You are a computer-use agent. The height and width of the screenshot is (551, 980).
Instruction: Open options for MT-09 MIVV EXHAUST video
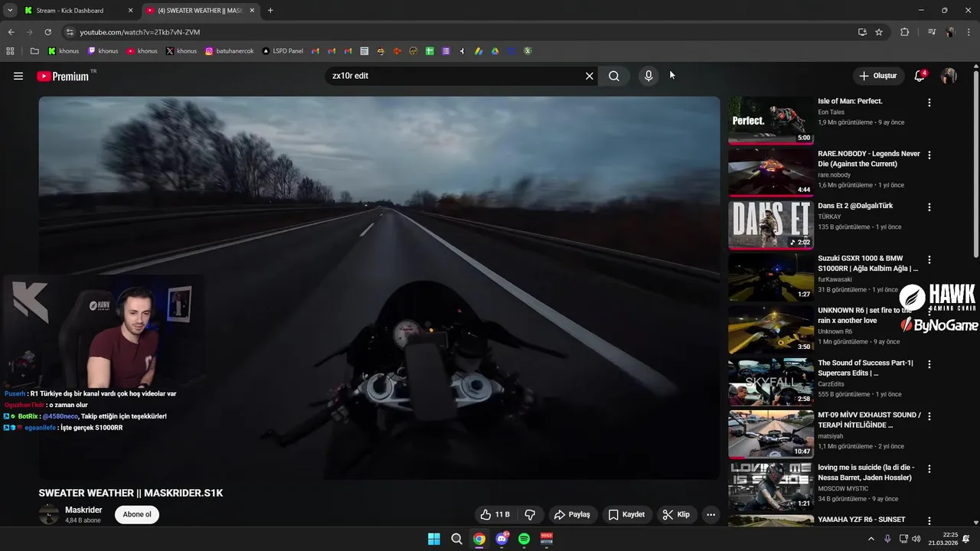pyautogui.click(x=929, y=416)
